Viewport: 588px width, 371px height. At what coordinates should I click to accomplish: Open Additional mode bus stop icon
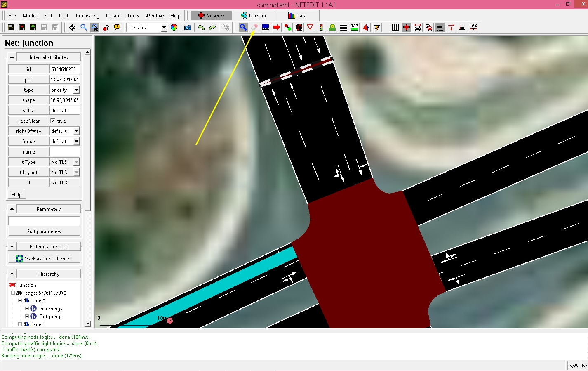332,27
